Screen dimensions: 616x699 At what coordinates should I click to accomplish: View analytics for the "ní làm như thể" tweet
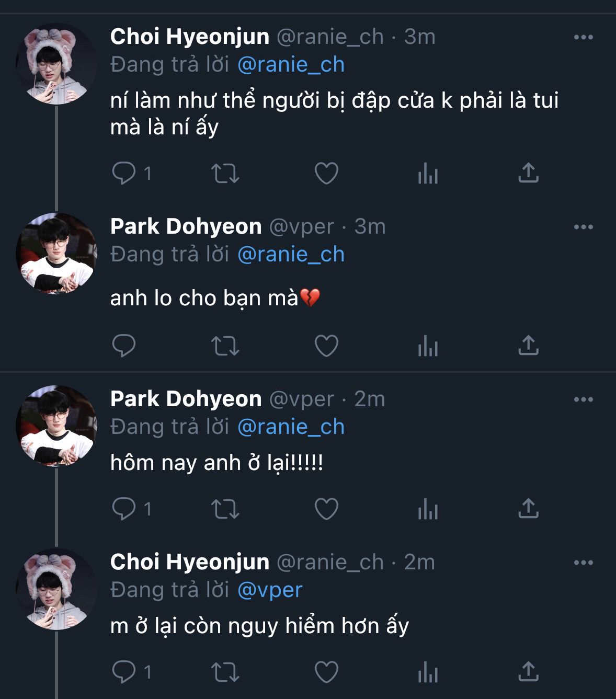coord(428,173)
